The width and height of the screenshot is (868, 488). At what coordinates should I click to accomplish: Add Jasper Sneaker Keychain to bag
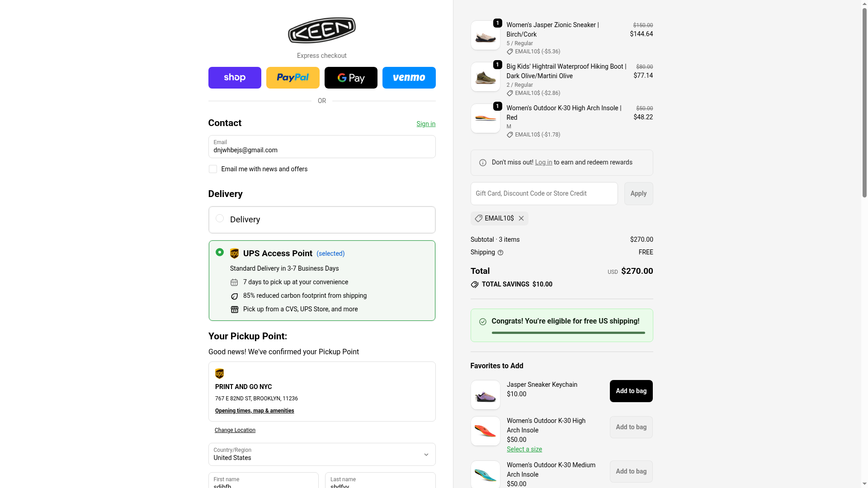click(631, 391)
